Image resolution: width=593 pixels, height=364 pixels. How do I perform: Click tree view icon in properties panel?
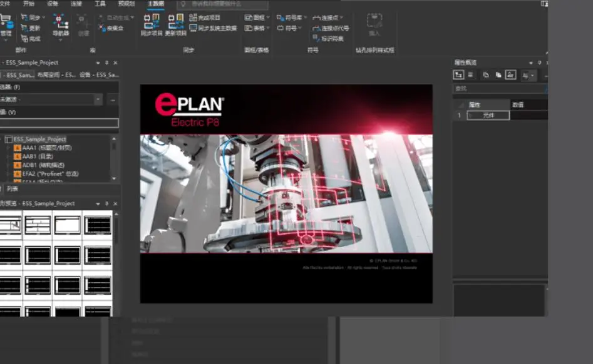pos(458,75)
